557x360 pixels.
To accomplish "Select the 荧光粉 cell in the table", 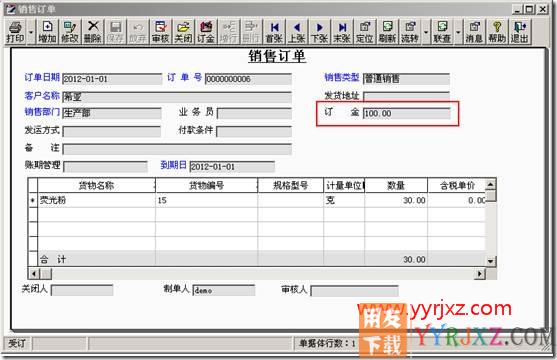I will coord(96,200).
